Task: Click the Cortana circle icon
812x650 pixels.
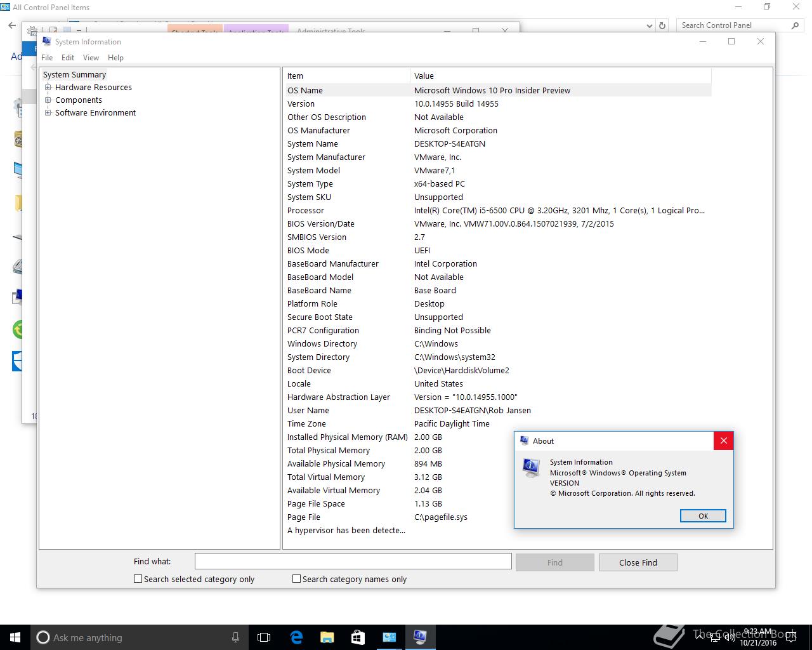Action: [x=43, y=637]
